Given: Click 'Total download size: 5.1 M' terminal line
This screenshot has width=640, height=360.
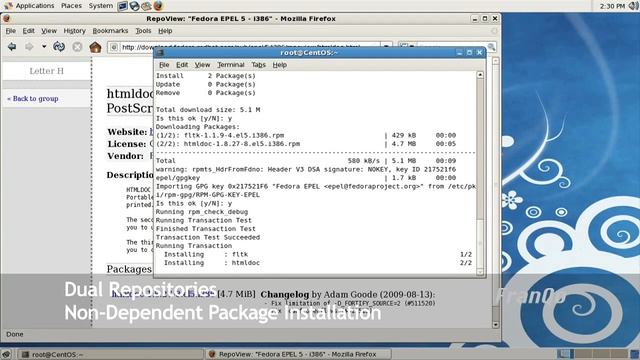Looking at the screenshot, I should point(208,109).
